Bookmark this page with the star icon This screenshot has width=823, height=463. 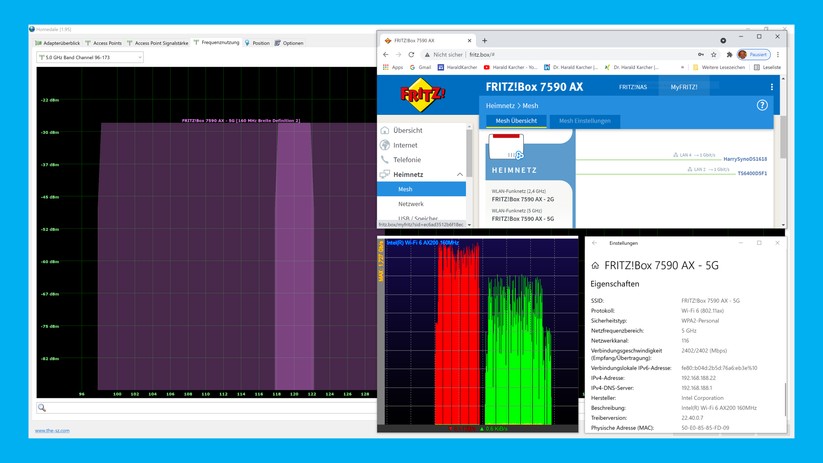pos(714,55)
